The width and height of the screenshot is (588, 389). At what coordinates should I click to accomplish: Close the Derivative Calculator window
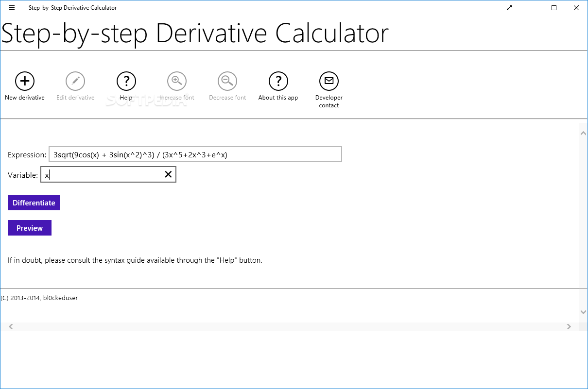coord(576,8)
